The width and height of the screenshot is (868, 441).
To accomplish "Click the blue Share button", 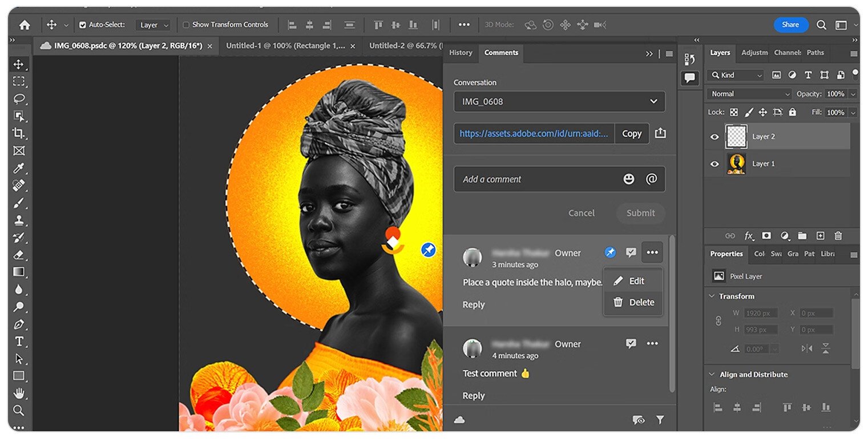I will (x=790, y=25).
